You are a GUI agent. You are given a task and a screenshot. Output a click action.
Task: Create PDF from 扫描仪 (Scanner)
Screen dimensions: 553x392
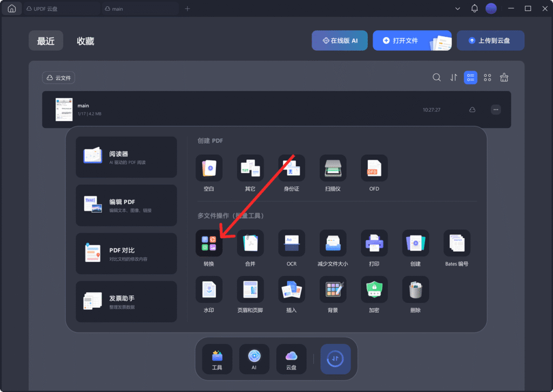(x=333, y=168)
